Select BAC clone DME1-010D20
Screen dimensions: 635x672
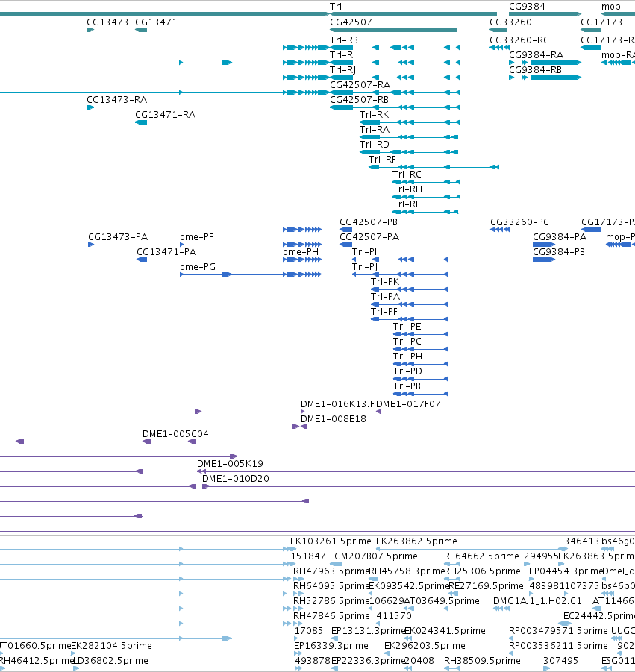(x=235, y=479)
